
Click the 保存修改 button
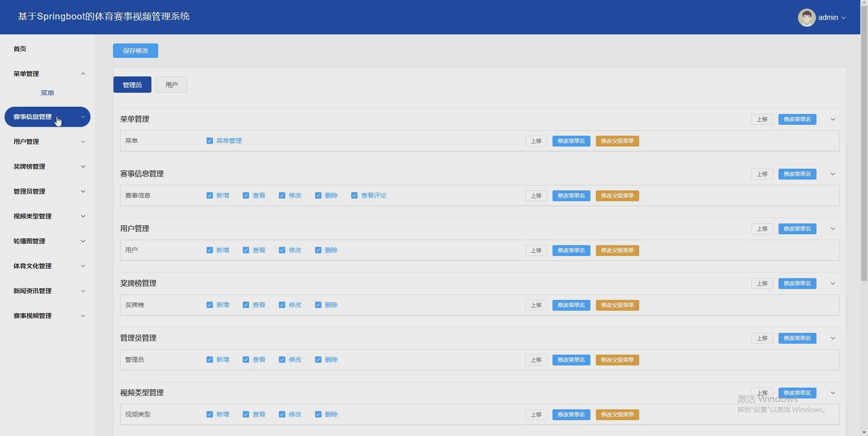[136, 51]
